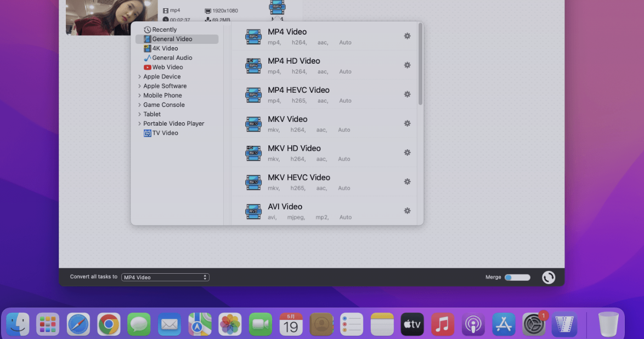This screenshot has height=339, width=644.
Task: Open settings gear for MP4 HEVC Video
Action: pos(407,94)
